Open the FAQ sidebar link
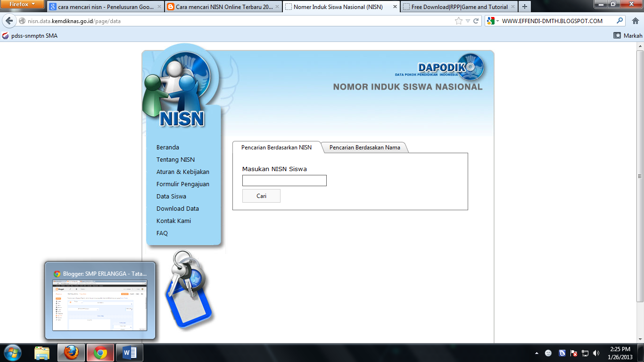The image size is (644, 362). [x=162, y=233]
